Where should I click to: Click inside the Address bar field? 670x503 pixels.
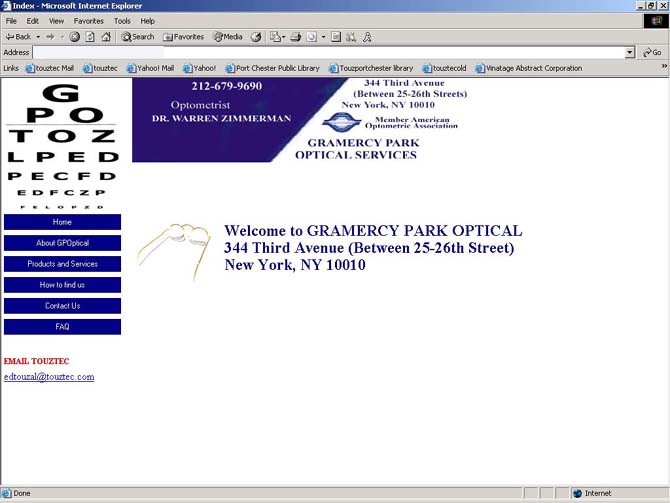tap(329, 53)
